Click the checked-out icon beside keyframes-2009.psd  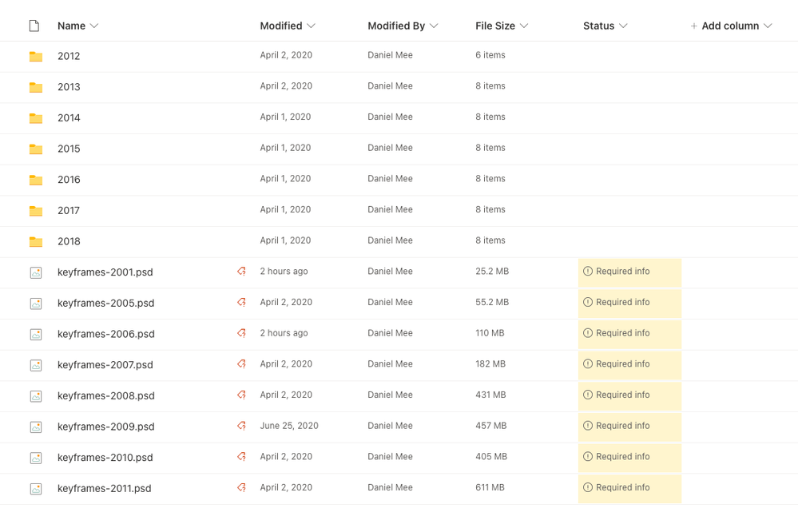click(x=241, y=426)
